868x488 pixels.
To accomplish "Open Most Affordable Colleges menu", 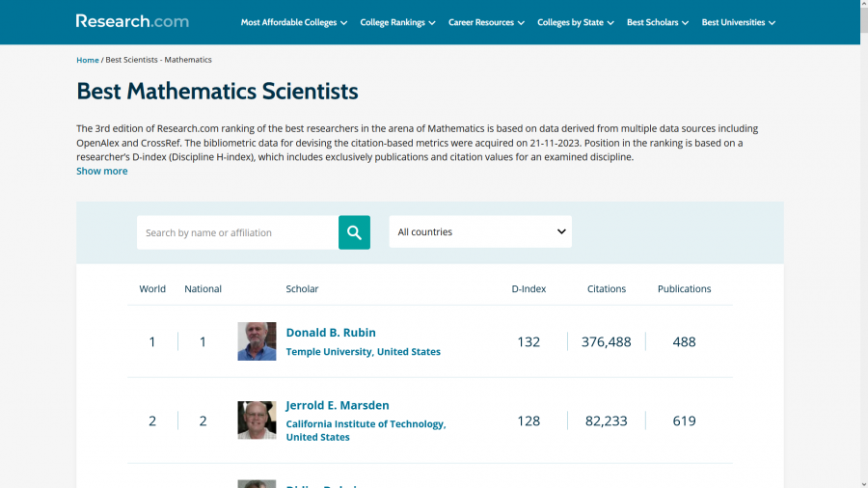I will [293, 22].
